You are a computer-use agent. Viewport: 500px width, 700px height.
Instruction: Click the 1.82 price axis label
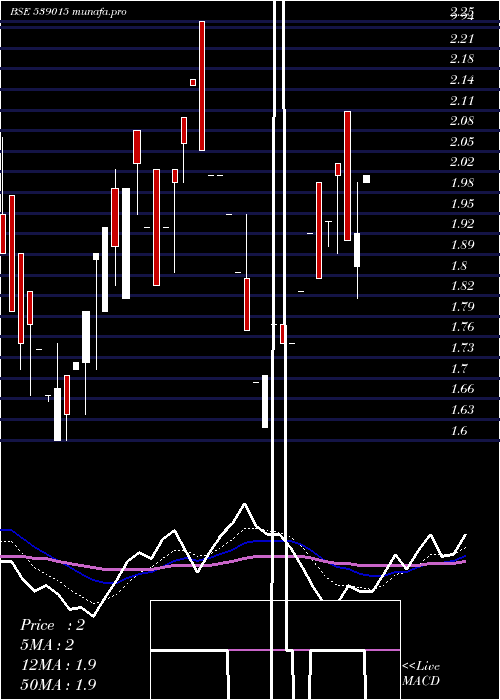[462, 286]
